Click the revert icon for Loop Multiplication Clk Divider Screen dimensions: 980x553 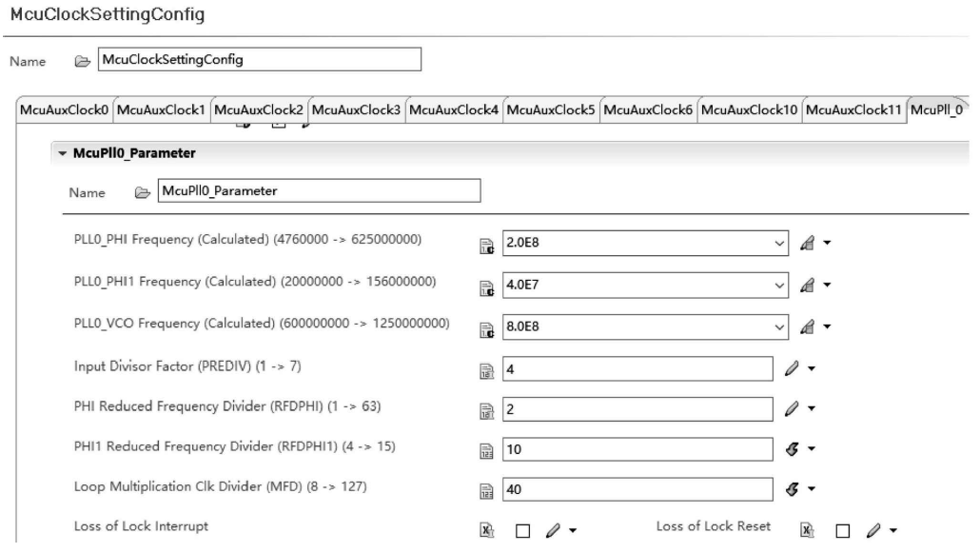(792, 488)
